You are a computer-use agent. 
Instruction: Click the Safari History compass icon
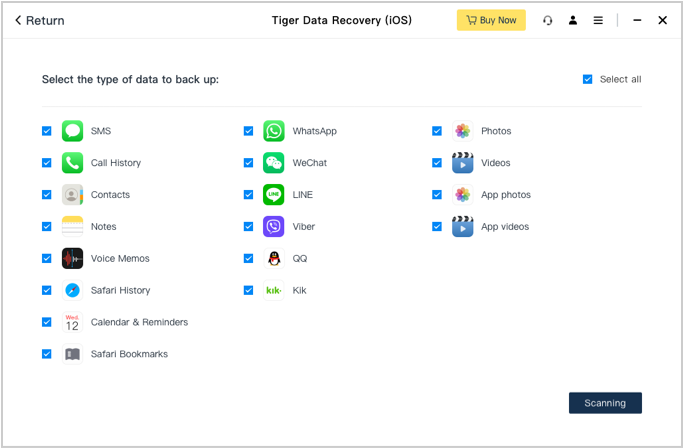[x=72, y=290]
